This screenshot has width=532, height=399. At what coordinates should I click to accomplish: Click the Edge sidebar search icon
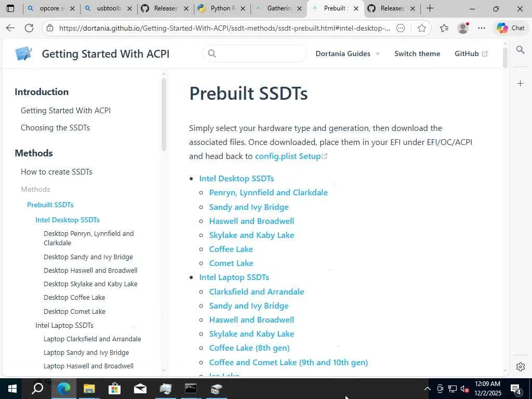(520, 50)
